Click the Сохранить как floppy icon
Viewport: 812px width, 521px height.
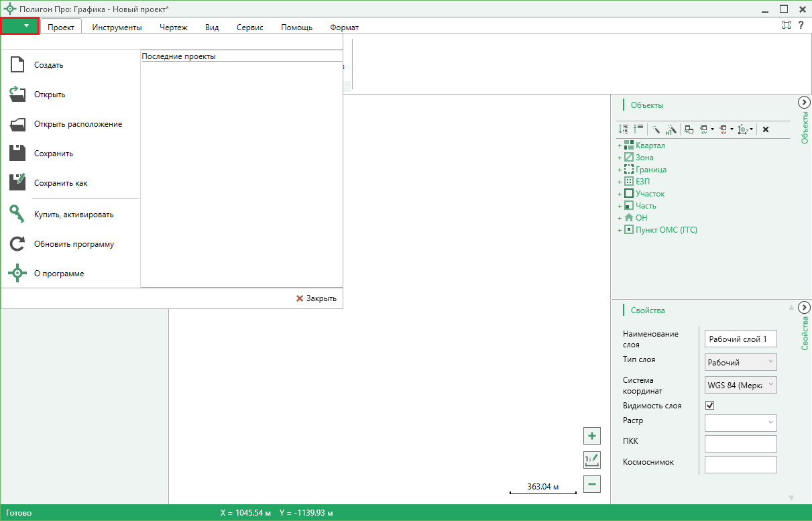[x=17, y=182]
